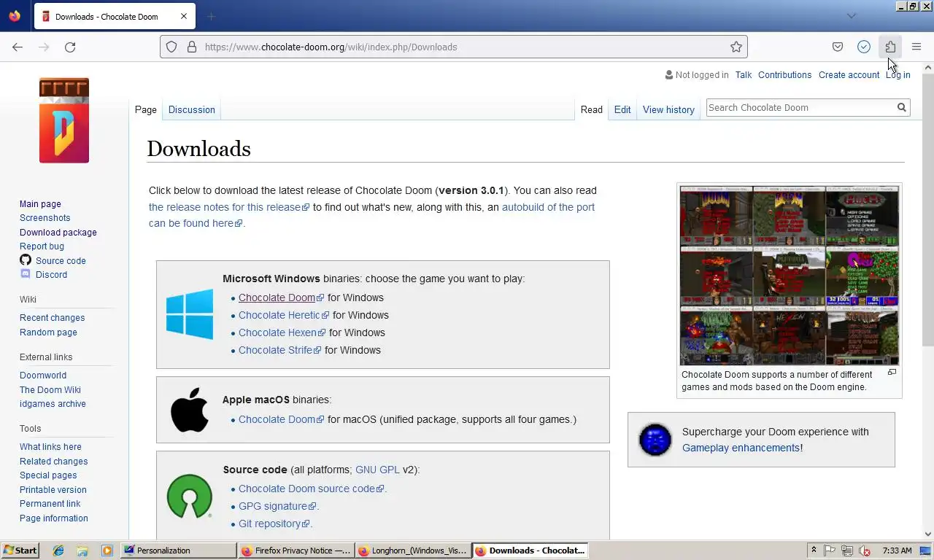Open the Firefox account checkmark icon
Screen dimensions: 934x560
click(864, 47)
